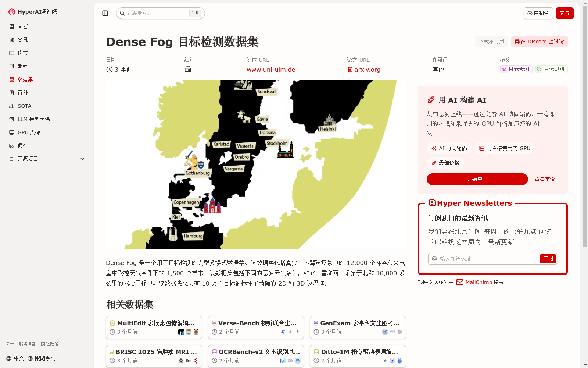Expand the 开源项目 chevron
This screenshot has width=588, height=368.
[x=82, y=159]
